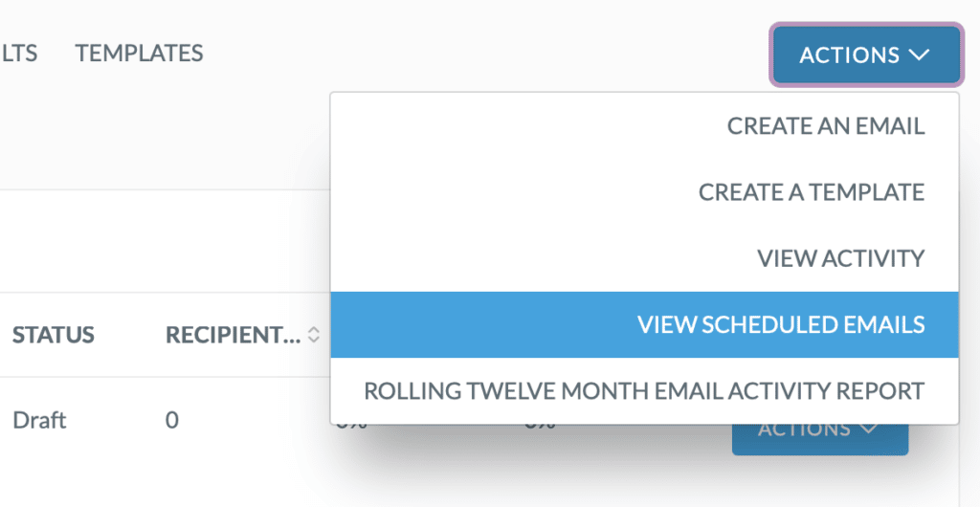
Task: Open the top ACTIONS dropdown button
Action: point(866,55)
